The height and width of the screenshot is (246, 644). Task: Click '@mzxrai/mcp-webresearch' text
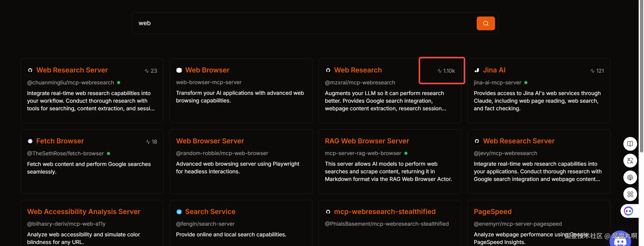tap(360, 83)
